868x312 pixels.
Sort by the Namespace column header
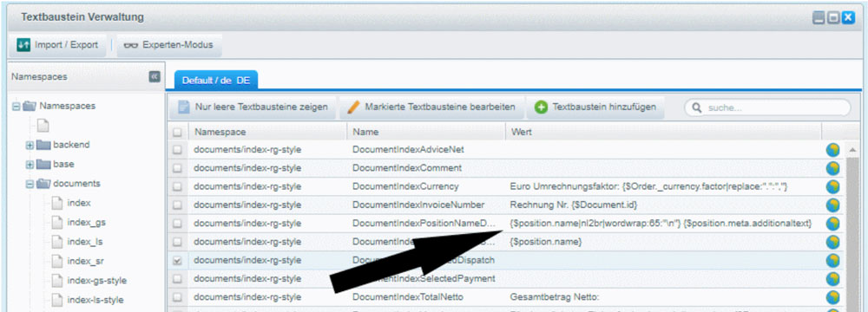[x=268, y=133]
